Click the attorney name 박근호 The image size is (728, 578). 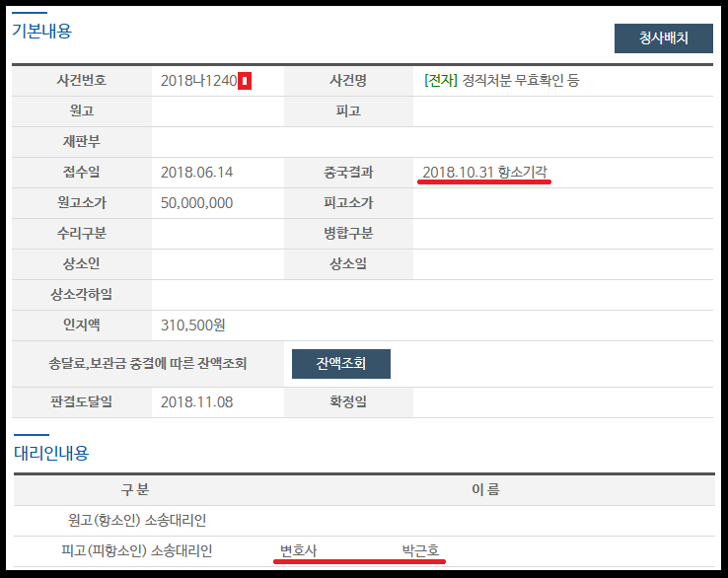coord(421,549)
